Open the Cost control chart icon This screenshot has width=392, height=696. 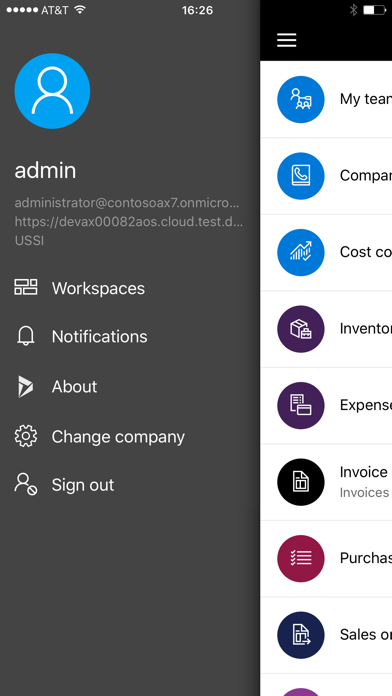(x=301, y=252)
